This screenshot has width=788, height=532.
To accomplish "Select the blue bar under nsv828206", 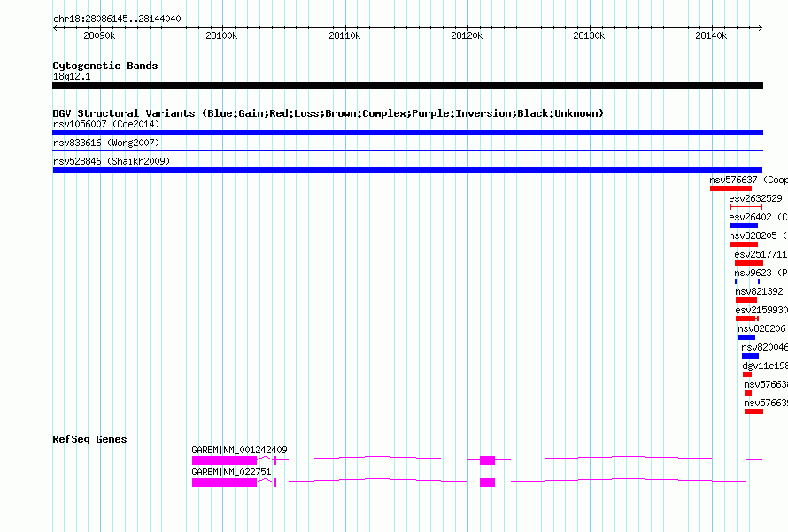I will (x=746, y=337).
